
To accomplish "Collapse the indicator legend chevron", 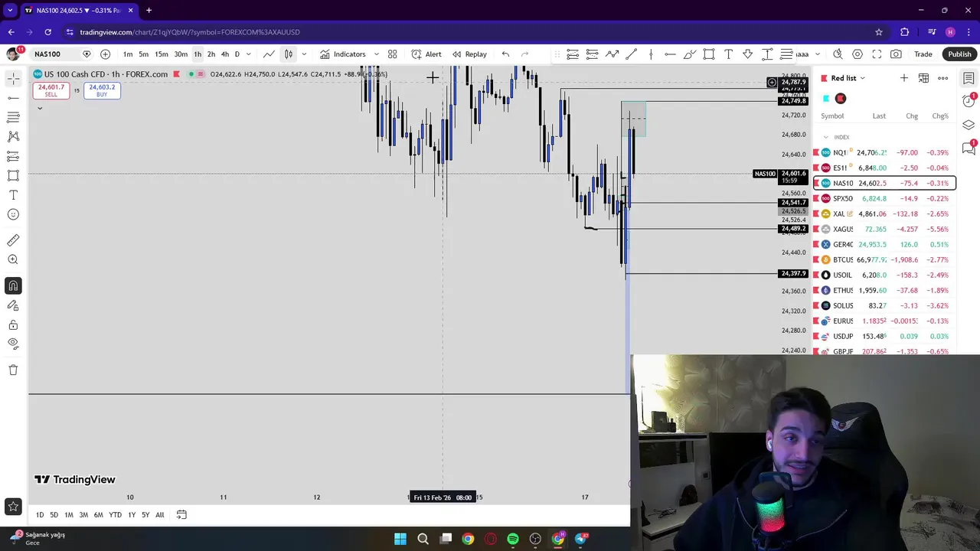I will pos(40,108).
